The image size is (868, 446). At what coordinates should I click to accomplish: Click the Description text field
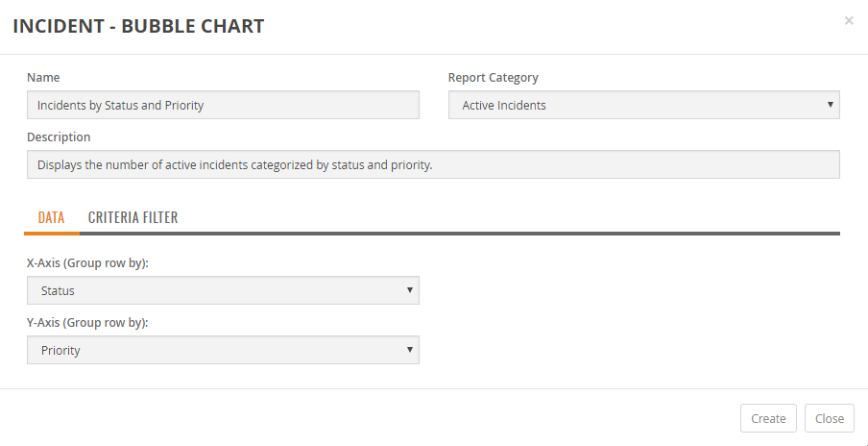pyautogui.click(x=433, y=164)
